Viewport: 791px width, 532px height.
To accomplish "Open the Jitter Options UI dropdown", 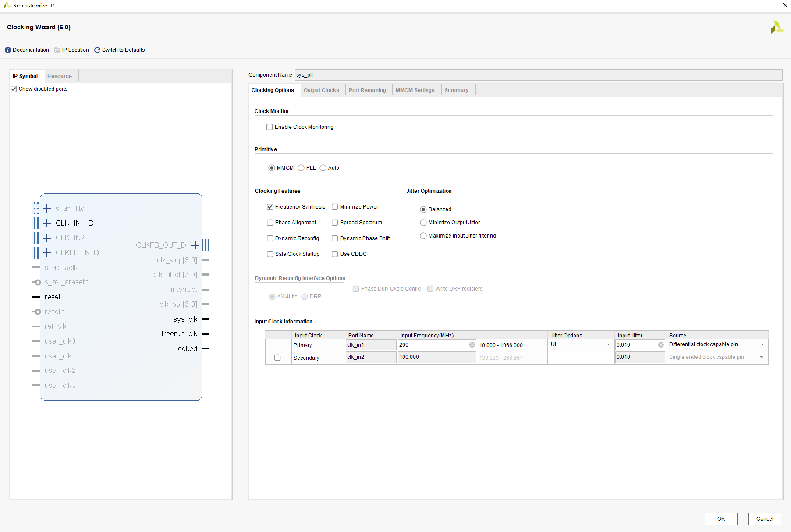I will (581, 345).
